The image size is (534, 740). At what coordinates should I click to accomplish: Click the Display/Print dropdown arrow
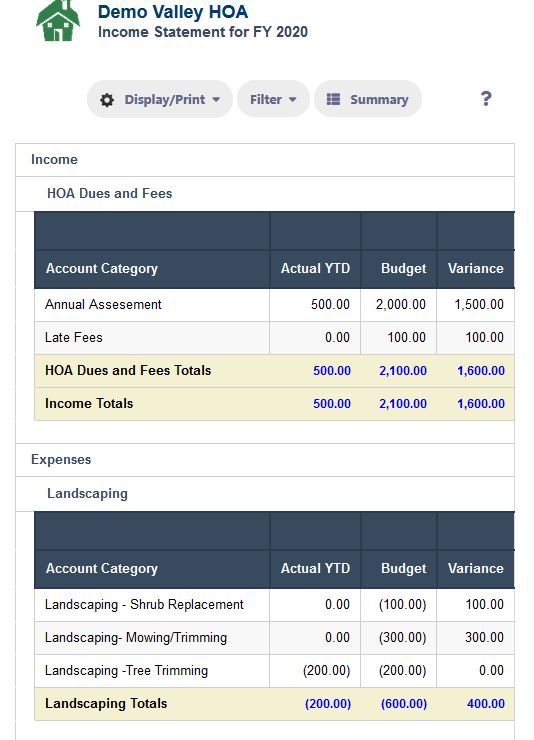tap(216, 100)
